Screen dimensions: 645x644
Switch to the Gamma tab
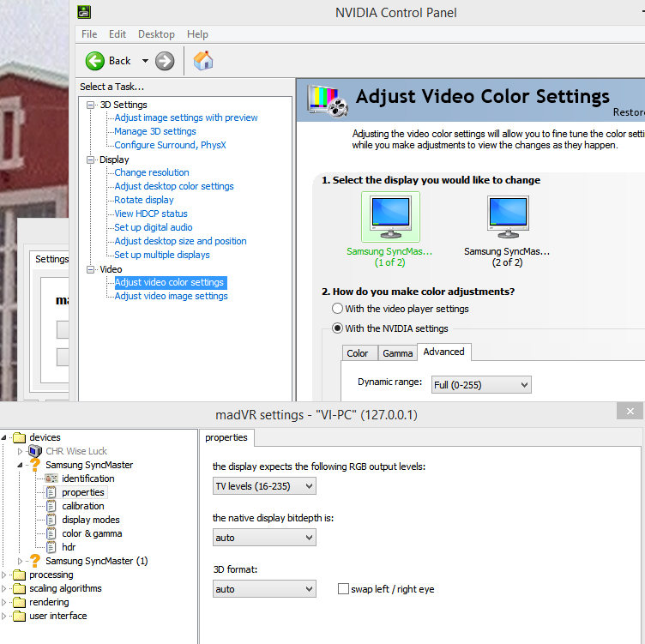click(x=397, y=353)
